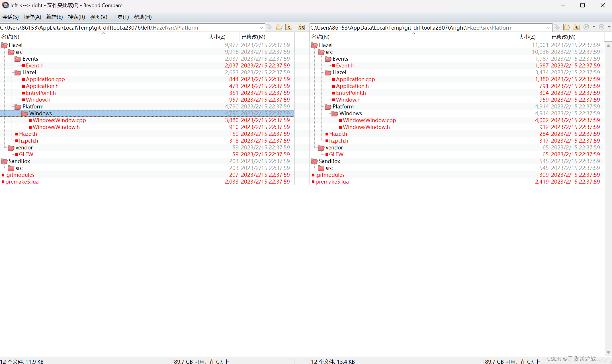
Task: Sort left pane by 大小(Z) column
Action: click(217, 37)
